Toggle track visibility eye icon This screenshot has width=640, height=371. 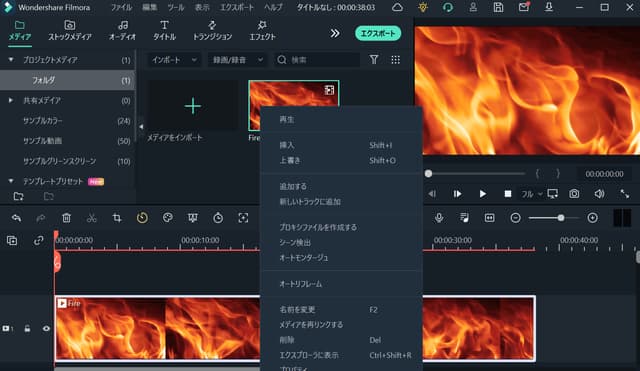click(46, 329)
